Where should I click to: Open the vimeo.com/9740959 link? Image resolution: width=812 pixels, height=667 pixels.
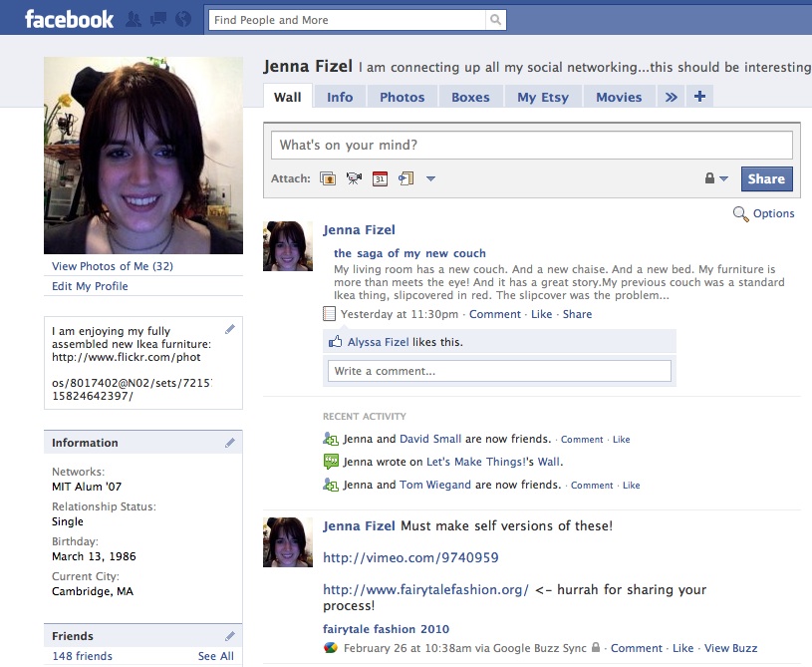point(410,557)
